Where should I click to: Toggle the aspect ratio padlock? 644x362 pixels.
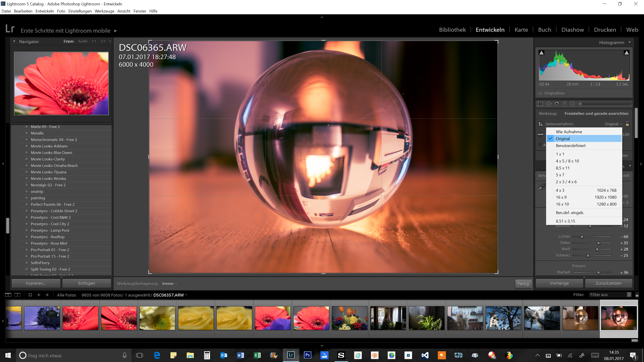click(x=627, y=124)
